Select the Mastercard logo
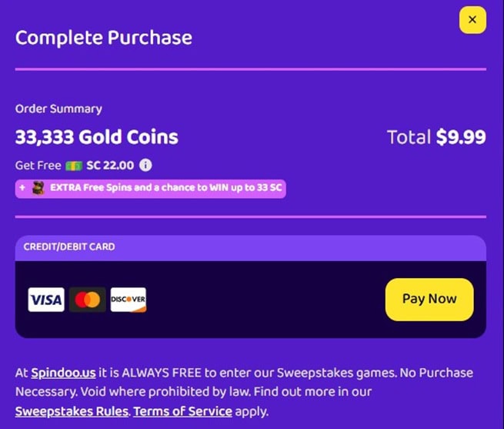 click(x=87, y=300)
